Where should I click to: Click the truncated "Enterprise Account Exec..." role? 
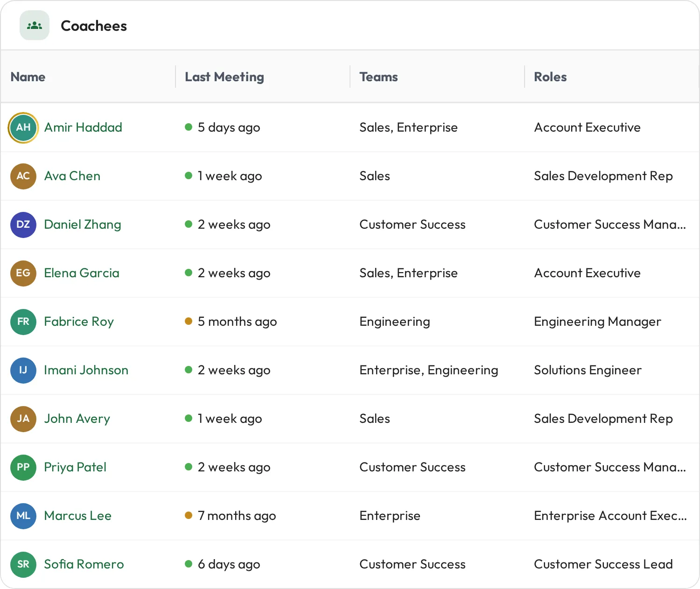click(x=610, y=516)
